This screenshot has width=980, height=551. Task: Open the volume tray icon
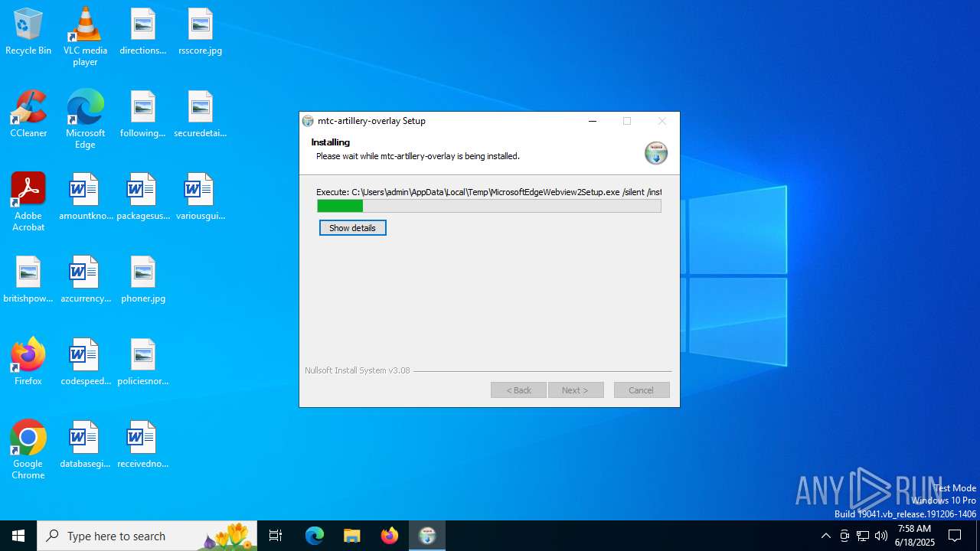[x=881, y=536]
